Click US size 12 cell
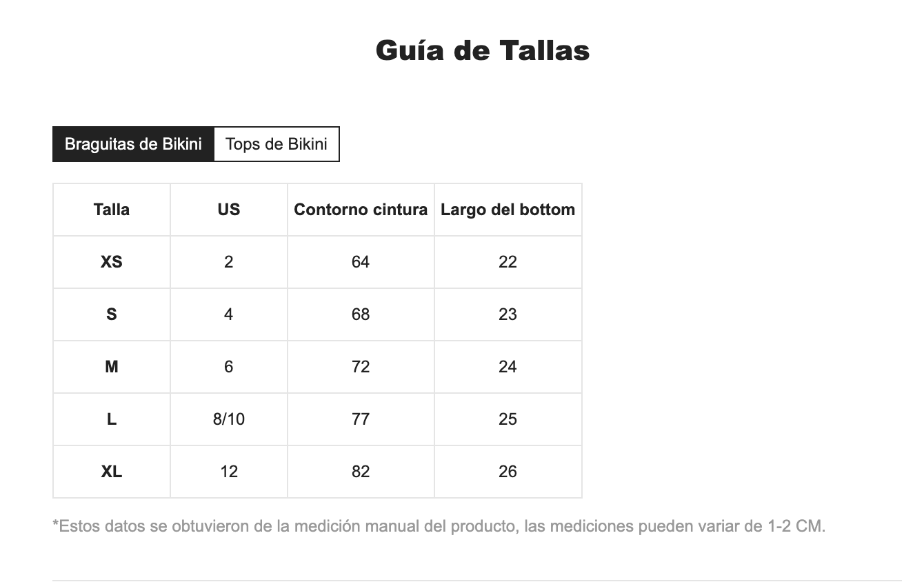The image size is (924, 582). point(229,472)
